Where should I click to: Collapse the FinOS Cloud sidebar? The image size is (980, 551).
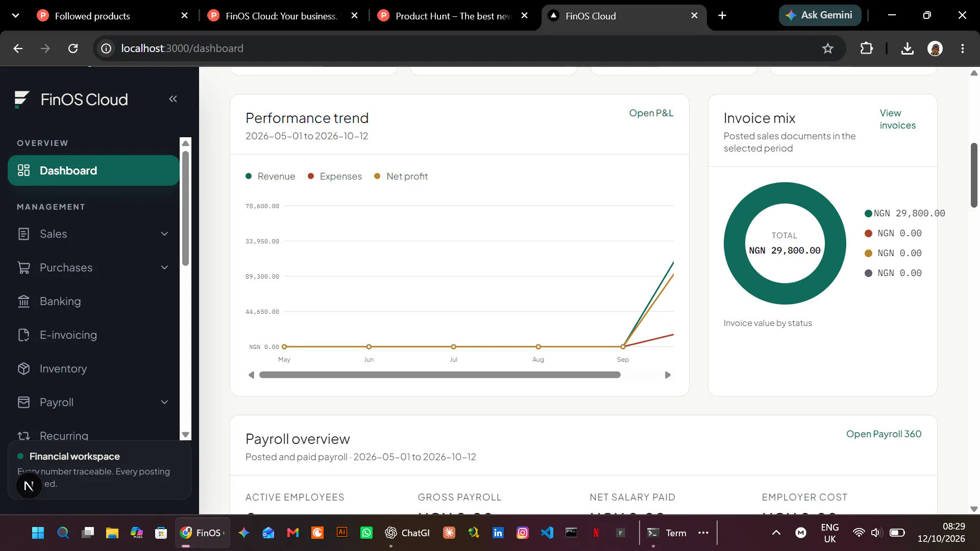[x=173, y=99]
